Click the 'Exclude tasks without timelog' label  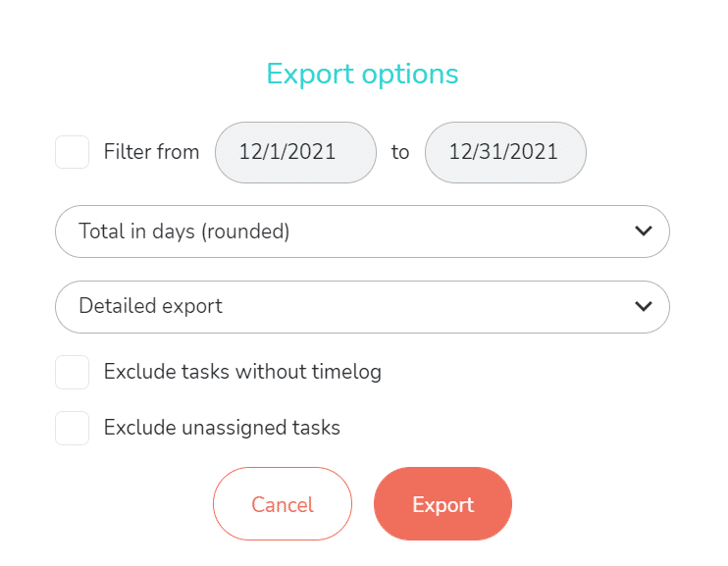click(242, 372)
